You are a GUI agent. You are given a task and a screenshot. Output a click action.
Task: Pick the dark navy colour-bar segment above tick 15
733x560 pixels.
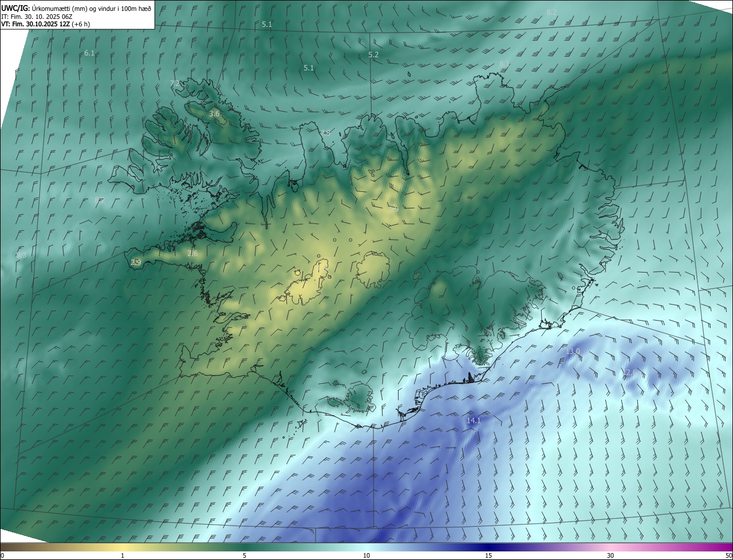tap(488, 547)
